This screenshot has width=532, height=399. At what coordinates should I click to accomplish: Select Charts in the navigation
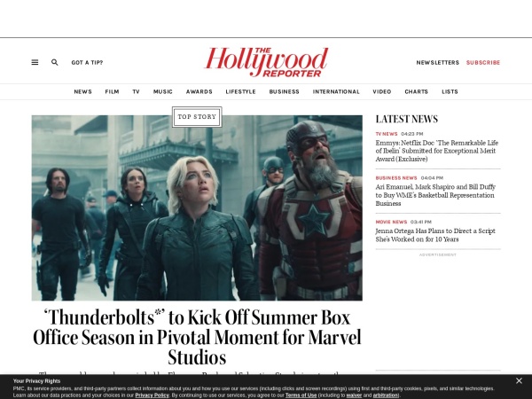(x=417, y=91)
